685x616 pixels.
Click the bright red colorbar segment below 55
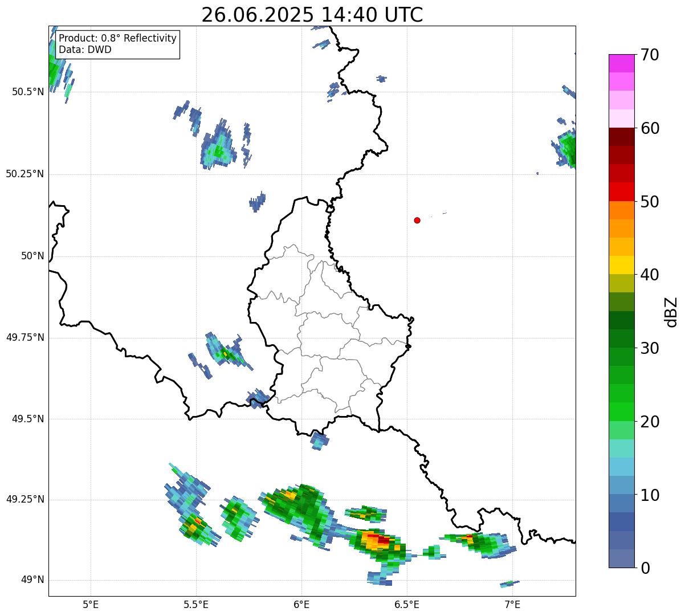pos(621,191)
